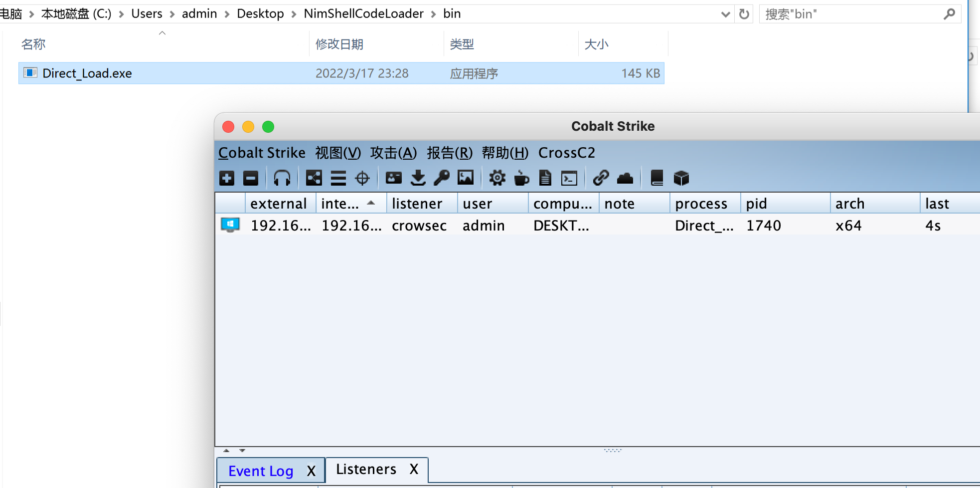
Task: Sort sessions by last column
Action: tap(950, 203)
